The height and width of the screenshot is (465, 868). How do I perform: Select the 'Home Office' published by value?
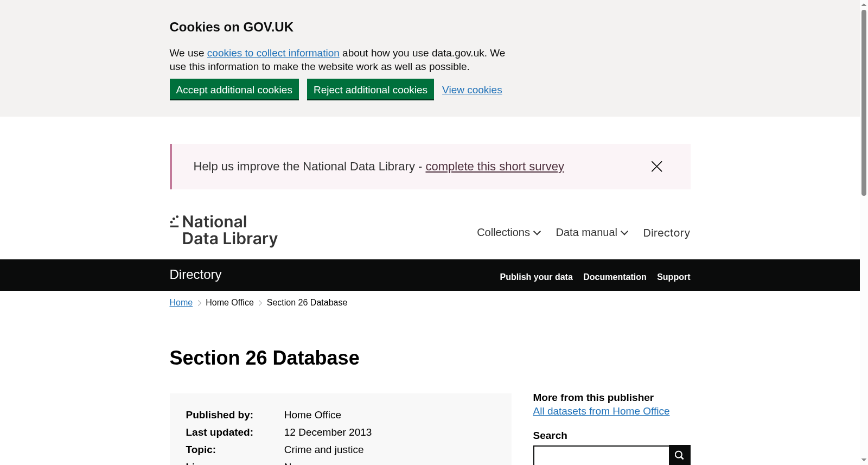tap(312, 415)
